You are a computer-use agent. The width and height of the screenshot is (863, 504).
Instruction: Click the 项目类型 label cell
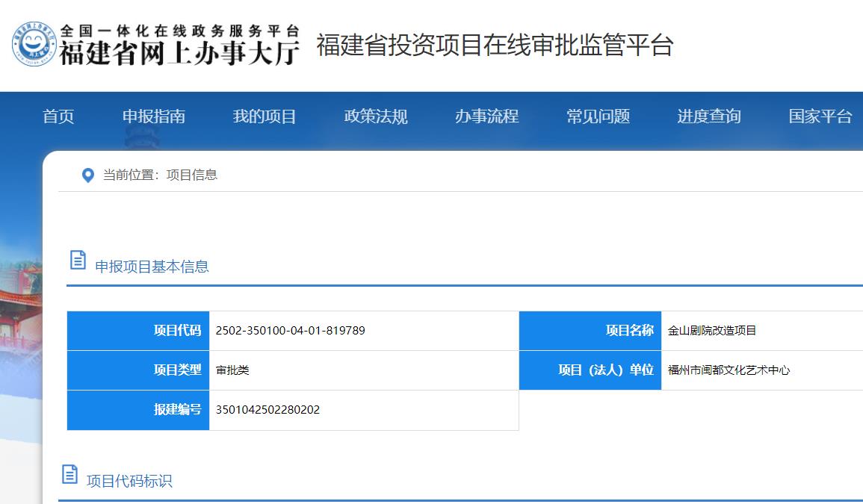138,370
